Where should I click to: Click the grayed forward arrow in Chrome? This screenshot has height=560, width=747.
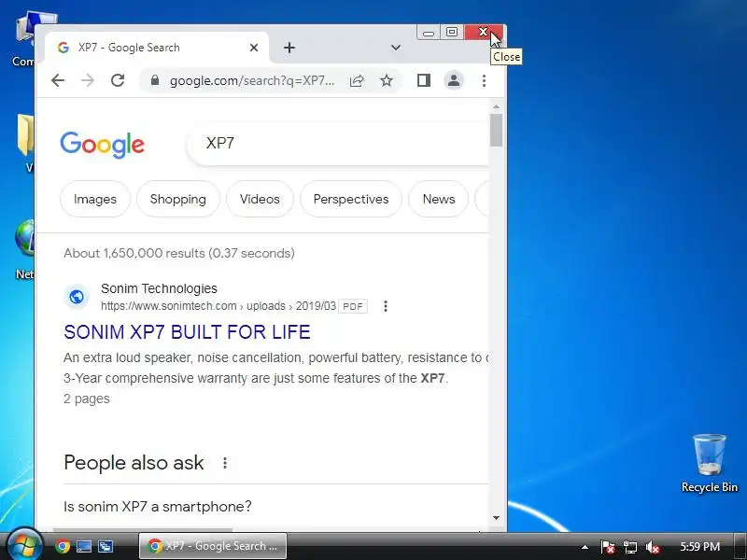click(x=88, y=80)
